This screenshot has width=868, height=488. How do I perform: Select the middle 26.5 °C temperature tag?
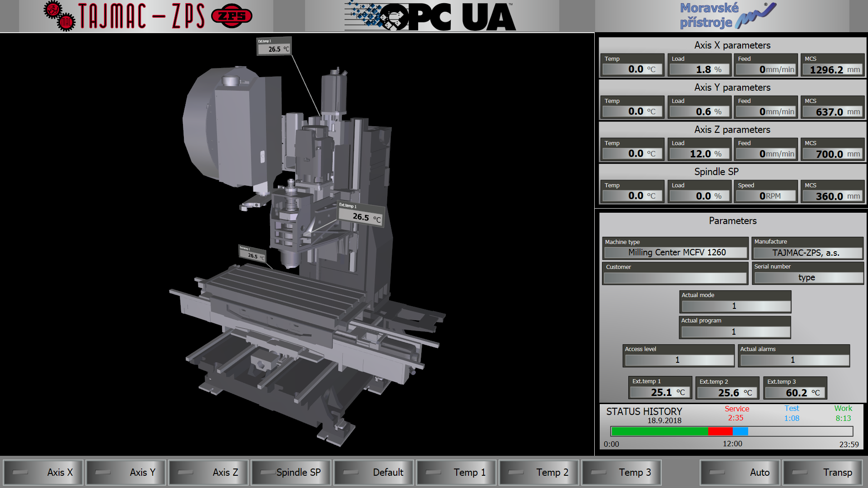pos(361,214)
